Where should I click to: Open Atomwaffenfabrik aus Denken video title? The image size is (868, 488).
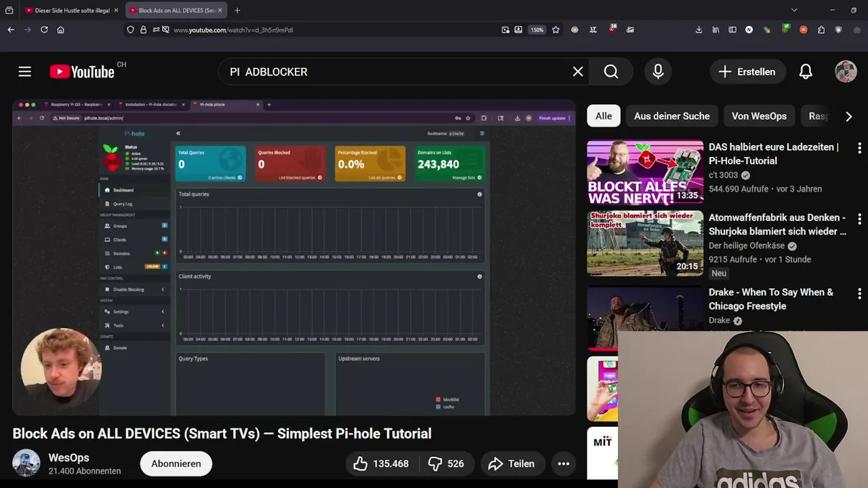click(777, 224)
